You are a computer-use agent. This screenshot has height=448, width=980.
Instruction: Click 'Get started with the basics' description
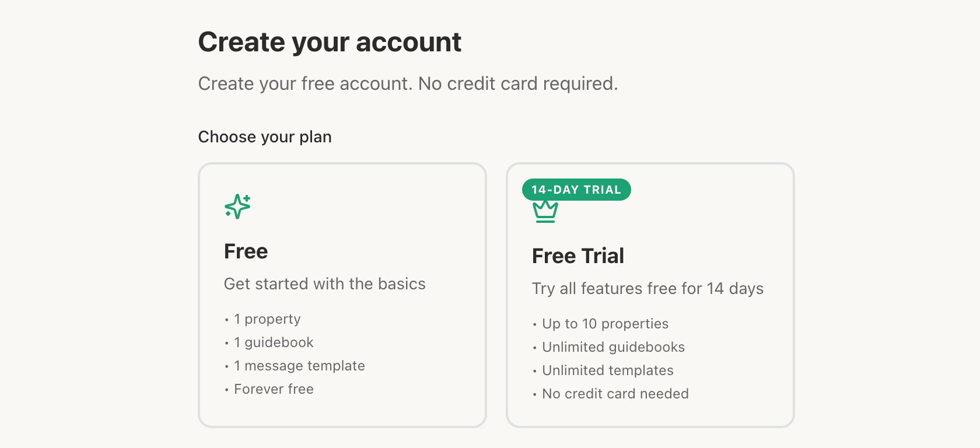pos(324,284)
